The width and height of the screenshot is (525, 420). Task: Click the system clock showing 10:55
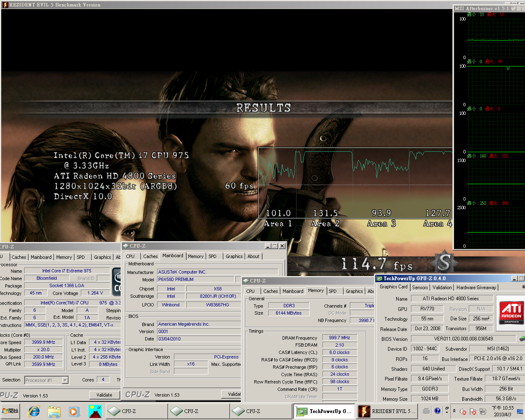tap(502, 411)
